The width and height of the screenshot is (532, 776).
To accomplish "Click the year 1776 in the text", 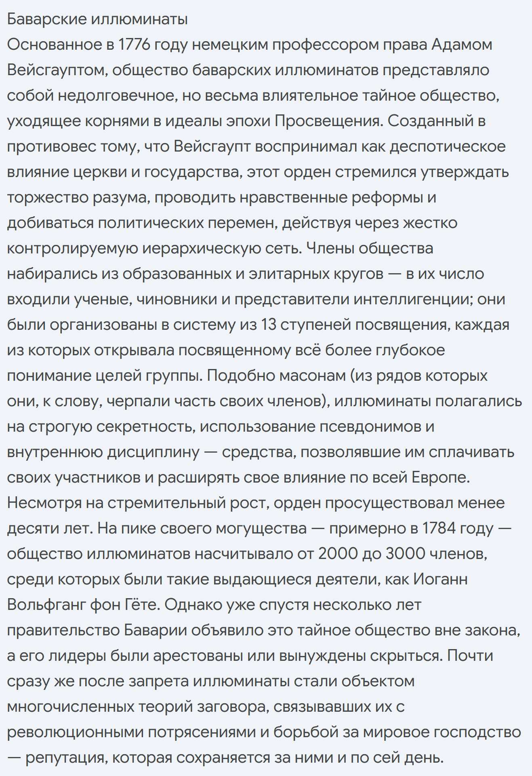I will (134, 44).
